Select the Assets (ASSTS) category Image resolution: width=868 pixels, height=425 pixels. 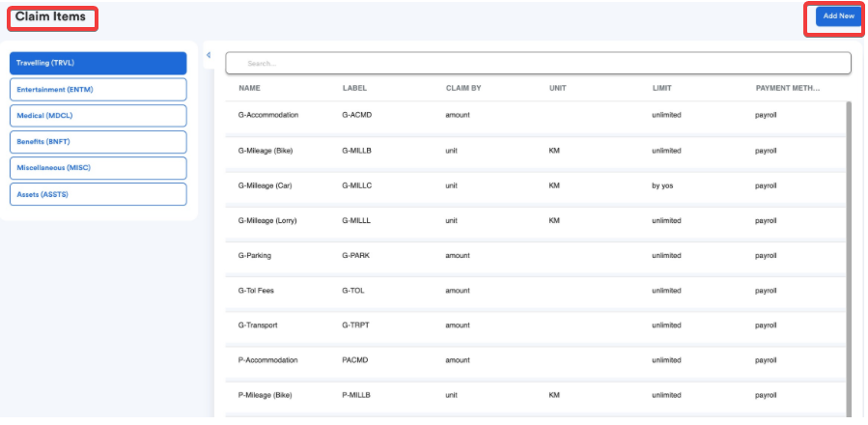[x=98, y=194]
